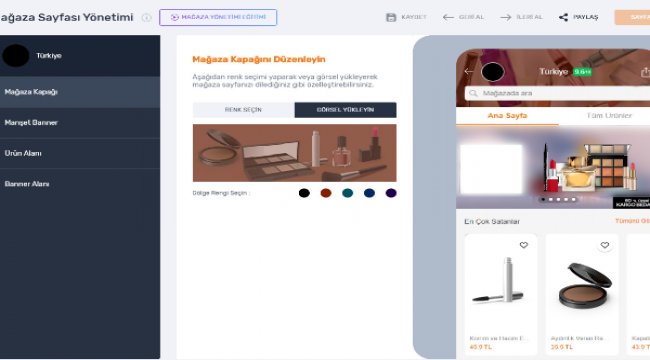Click the black store avatar in sidebar
This screenshot has width=650, height=360.
point(16,56)
